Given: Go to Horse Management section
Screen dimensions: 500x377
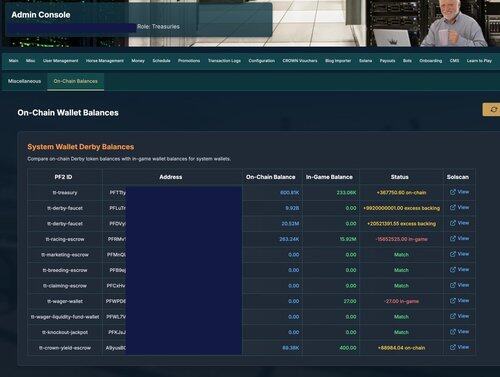Looking at the screenshot, I should tap(105, 61).
